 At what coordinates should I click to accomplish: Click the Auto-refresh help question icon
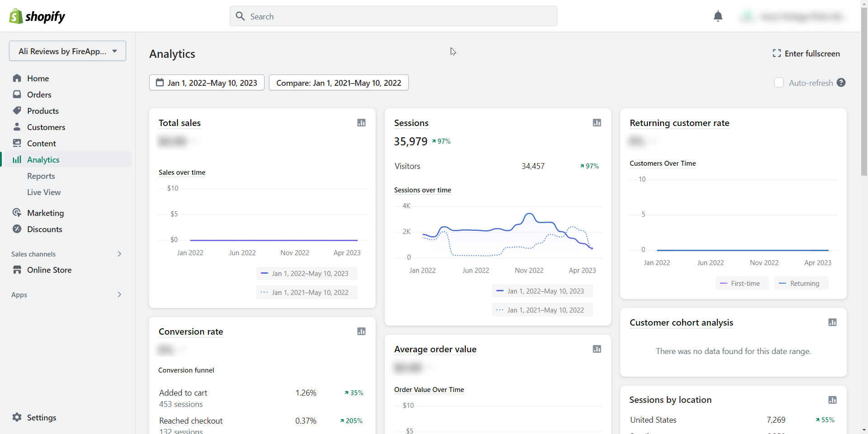point(841,83)
